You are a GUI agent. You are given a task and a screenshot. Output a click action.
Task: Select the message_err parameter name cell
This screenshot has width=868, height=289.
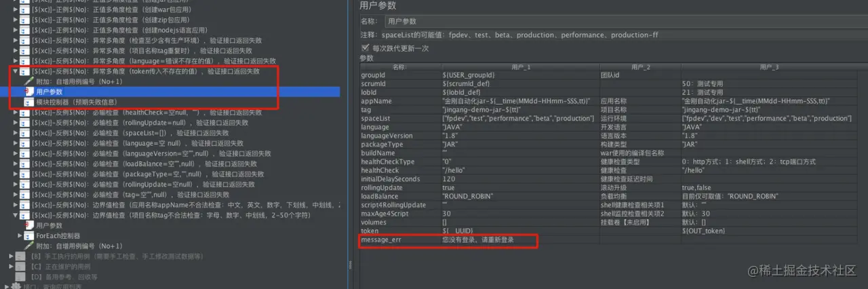[400, 240]
